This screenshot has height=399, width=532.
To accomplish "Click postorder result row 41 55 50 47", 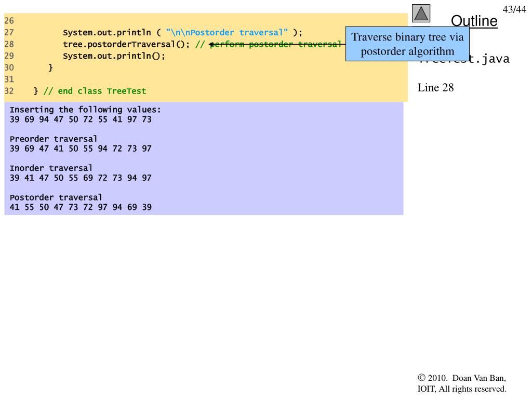I will (x=81, y=207).
